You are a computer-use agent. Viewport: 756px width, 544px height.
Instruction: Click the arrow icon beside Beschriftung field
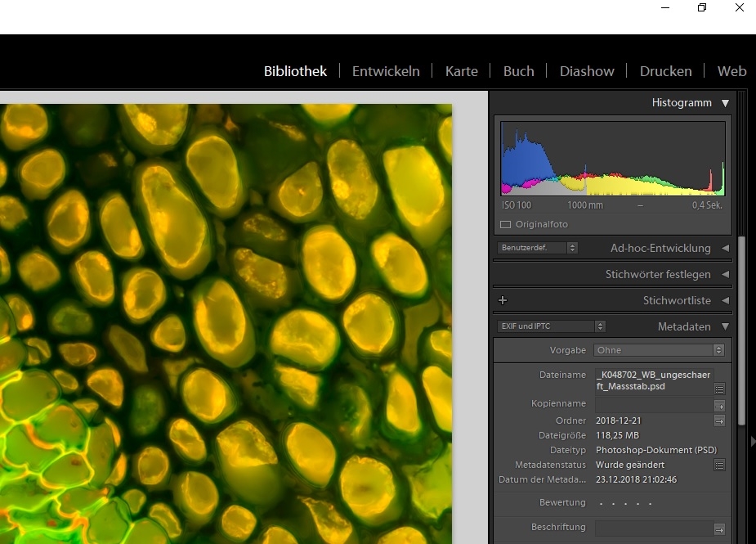719,528
